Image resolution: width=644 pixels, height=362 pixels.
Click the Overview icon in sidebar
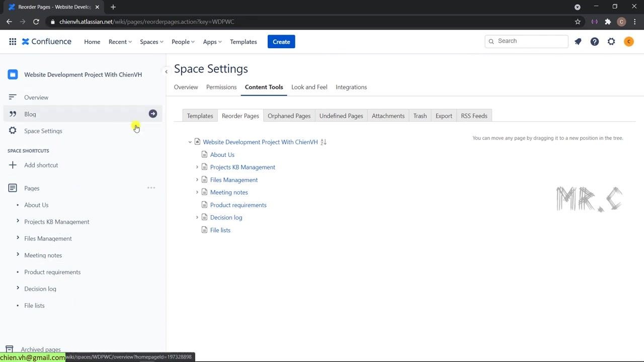tap(13, 97)
